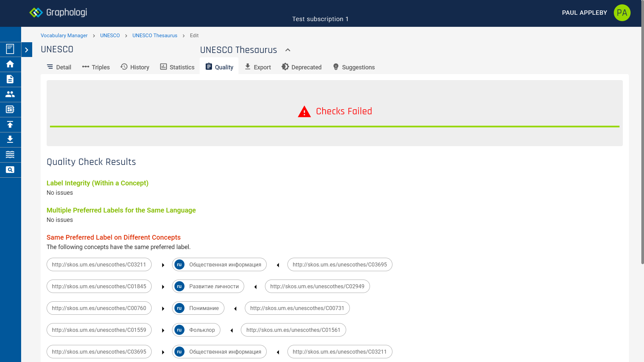Click the download arrow sidebar icon
The height and width of the screenshot is (362, 644).
pyautogui.click(x=10, y=139)
